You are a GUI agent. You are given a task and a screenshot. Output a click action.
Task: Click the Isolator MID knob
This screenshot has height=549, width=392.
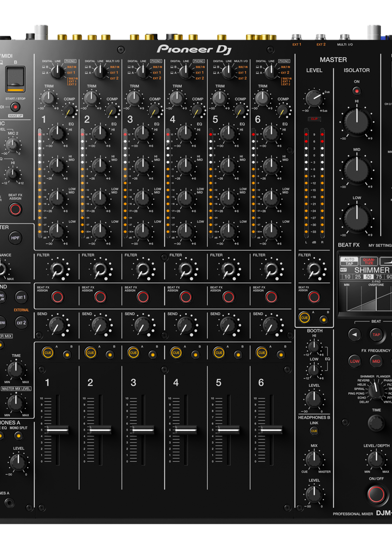pyautogui.click(x=356, y=170)
